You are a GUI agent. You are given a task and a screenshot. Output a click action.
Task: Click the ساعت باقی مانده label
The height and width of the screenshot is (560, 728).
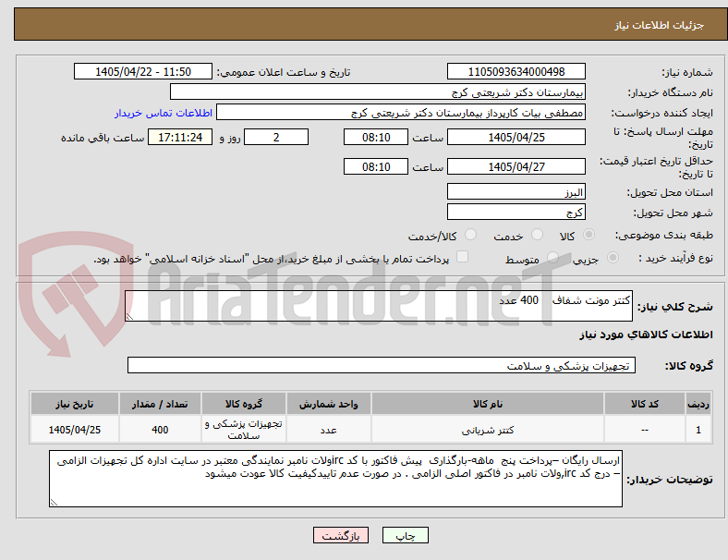(103, 138)
